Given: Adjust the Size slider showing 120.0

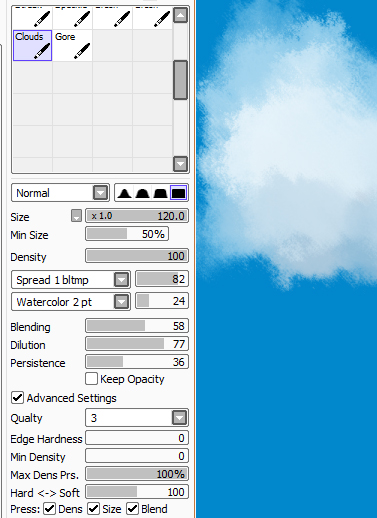Looking at the screenshot, I should (x=137, y=216).
